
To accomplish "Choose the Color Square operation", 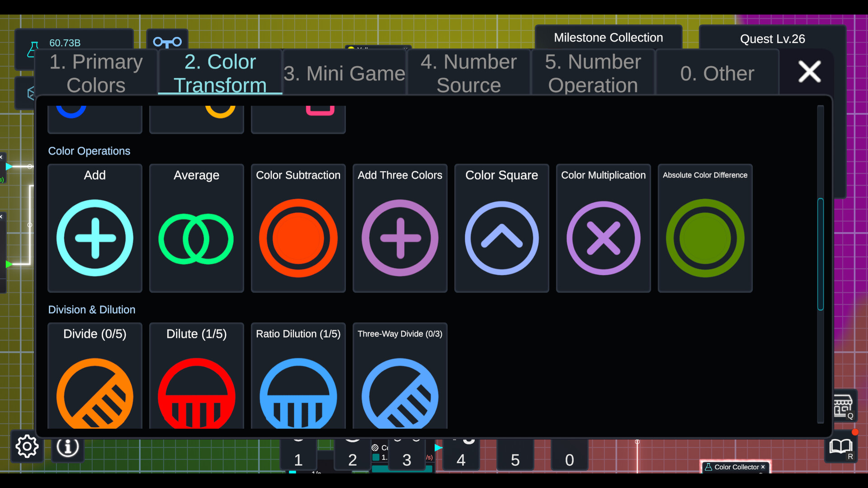I will pos(502,228).
